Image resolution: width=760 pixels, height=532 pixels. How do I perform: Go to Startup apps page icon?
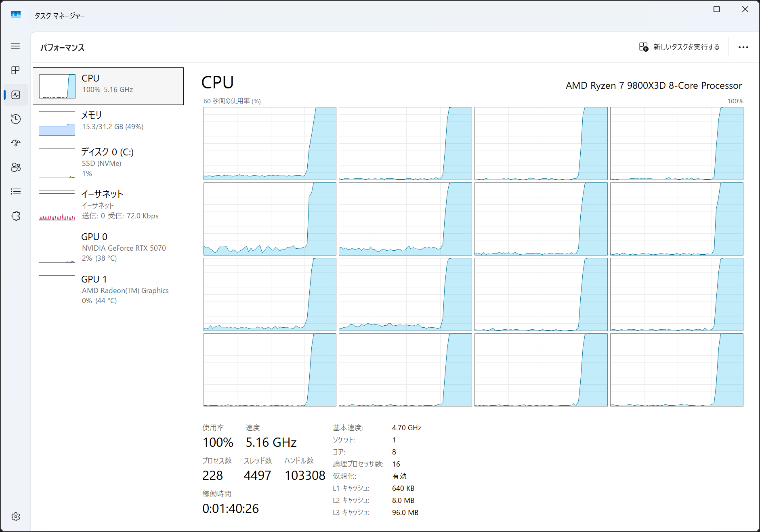click(15, 143)
